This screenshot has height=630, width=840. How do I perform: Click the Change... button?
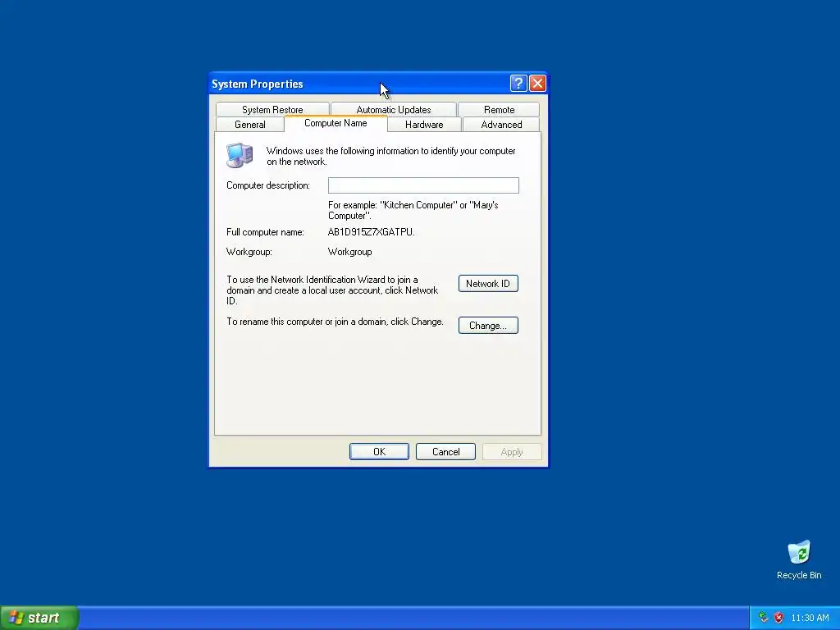[488, 325]
